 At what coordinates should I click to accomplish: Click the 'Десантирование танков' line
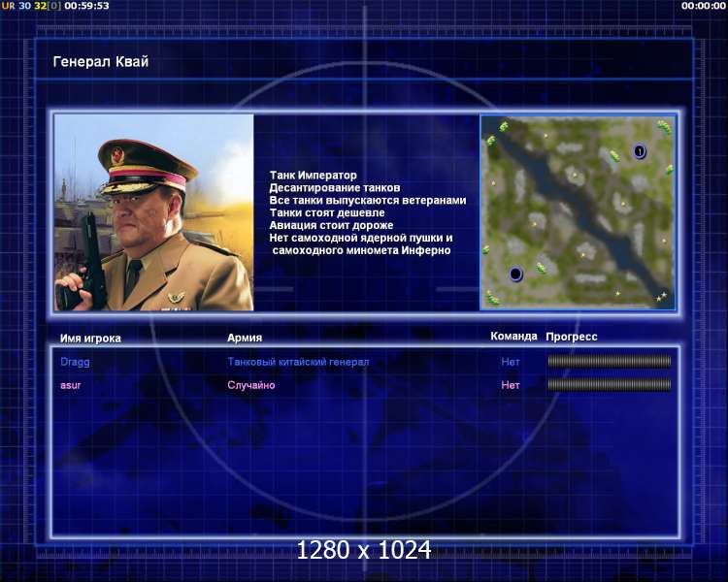334,188
